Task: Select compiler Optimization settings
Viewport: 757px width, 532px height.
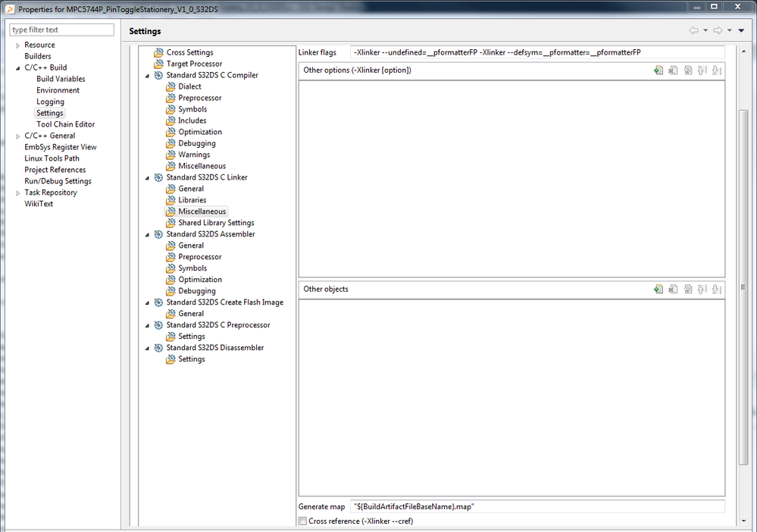Action: 200,132
